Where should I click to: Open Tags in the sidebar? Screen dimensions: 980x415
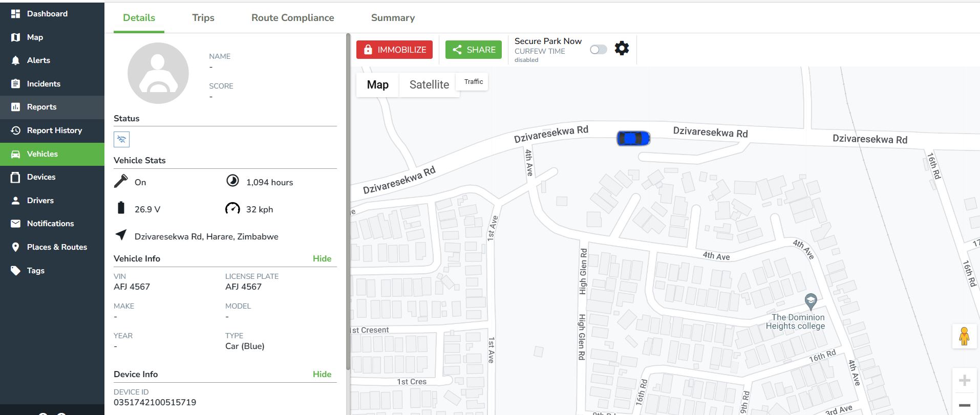35,270
